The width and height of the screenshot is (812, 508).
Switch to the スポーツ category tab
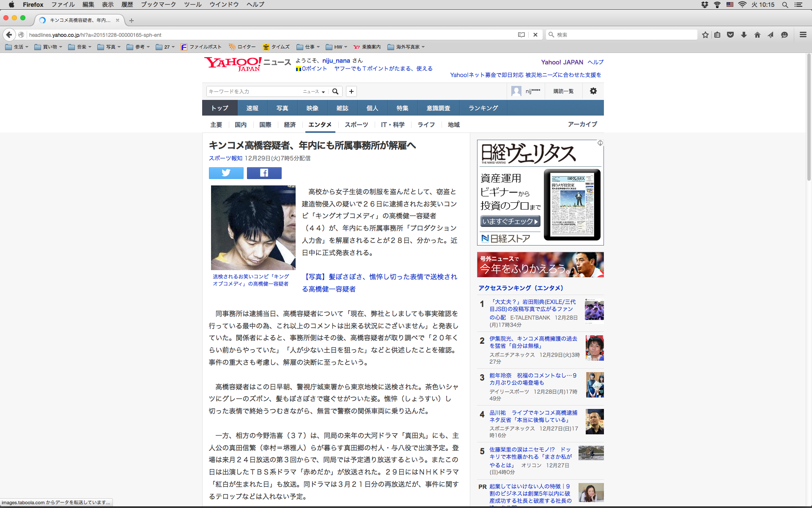coord(356,124)
